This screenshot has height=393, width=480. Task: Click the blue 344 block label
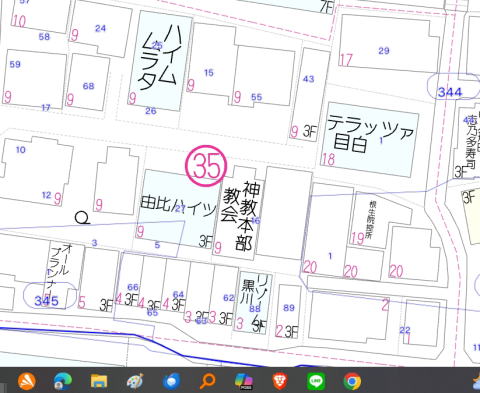450,92
